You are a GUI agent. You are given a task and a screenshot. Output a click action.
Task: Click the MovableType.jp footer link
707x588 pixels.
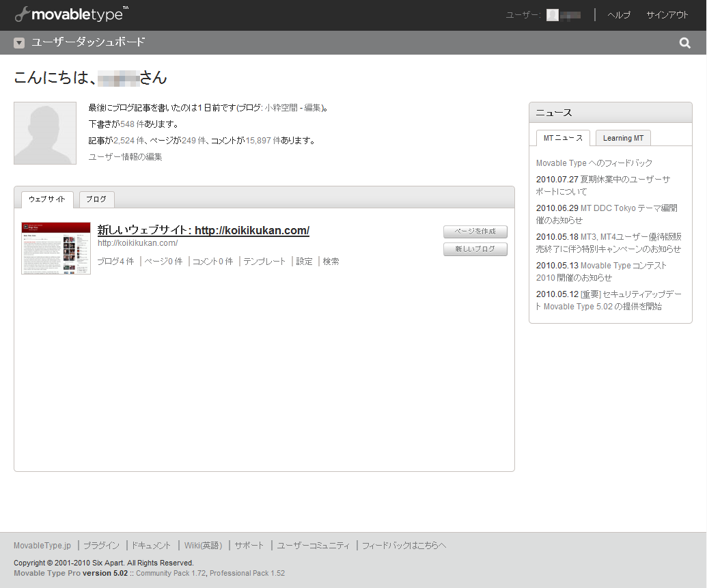coord(42,546)
